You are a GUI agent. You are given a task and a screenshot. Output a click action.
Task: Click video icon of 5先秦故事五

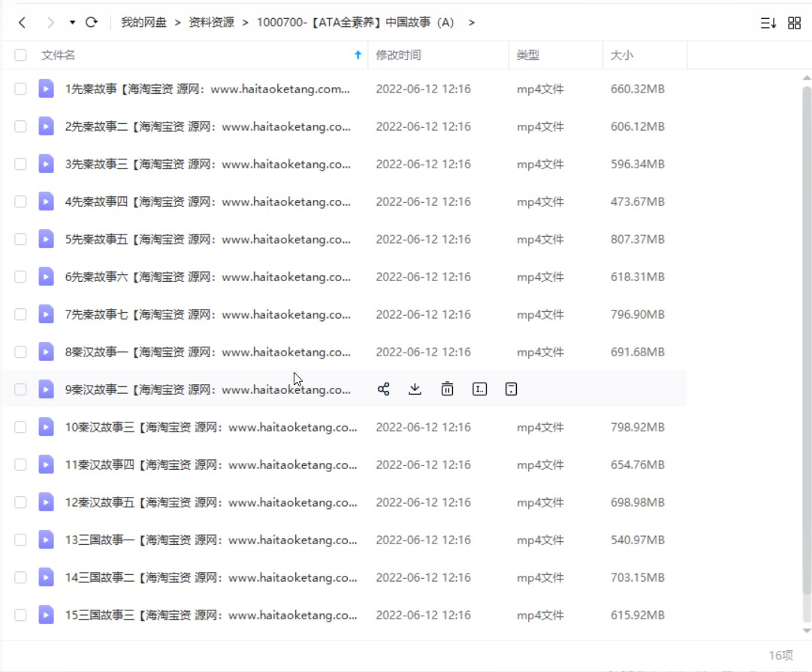46,239
